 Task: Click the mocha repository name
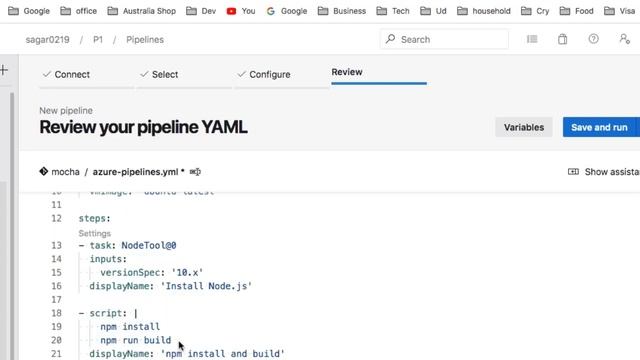pyautogui.click(x=65, y=172)
